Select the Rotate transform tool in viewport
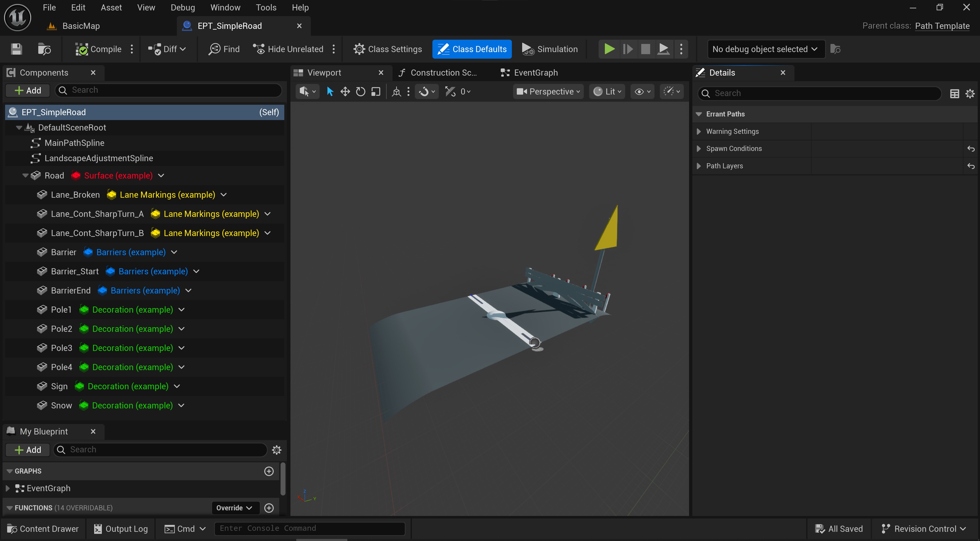 (x=360, y=91)
